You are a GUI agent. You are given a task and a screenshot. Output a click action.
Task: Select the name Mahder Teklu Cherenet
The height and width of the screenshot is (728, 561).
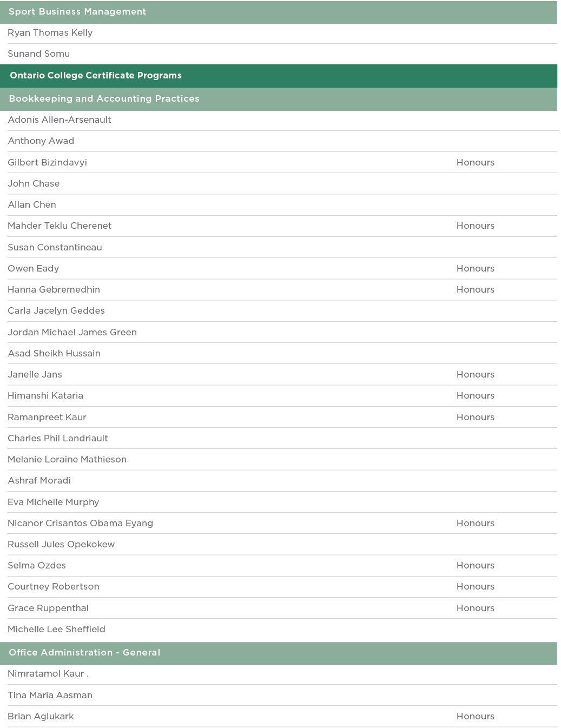point(60,226)
